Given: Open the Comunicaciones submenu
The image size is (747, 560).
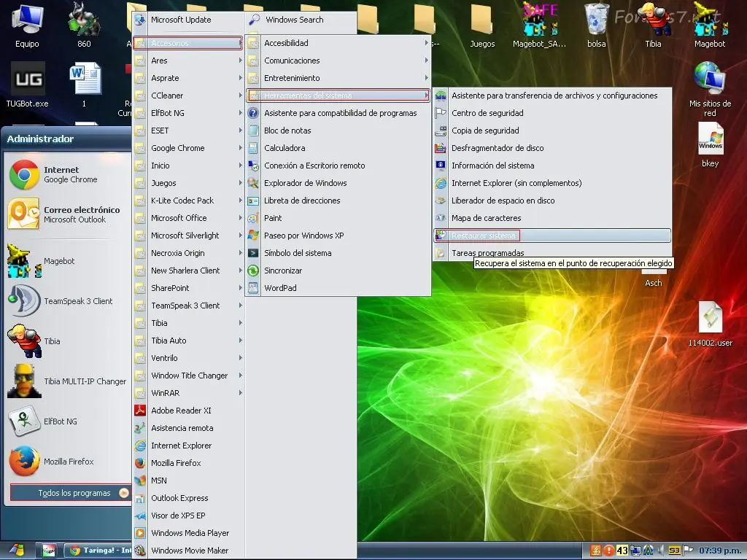Looking at the screenshot, I should (338, 61).
